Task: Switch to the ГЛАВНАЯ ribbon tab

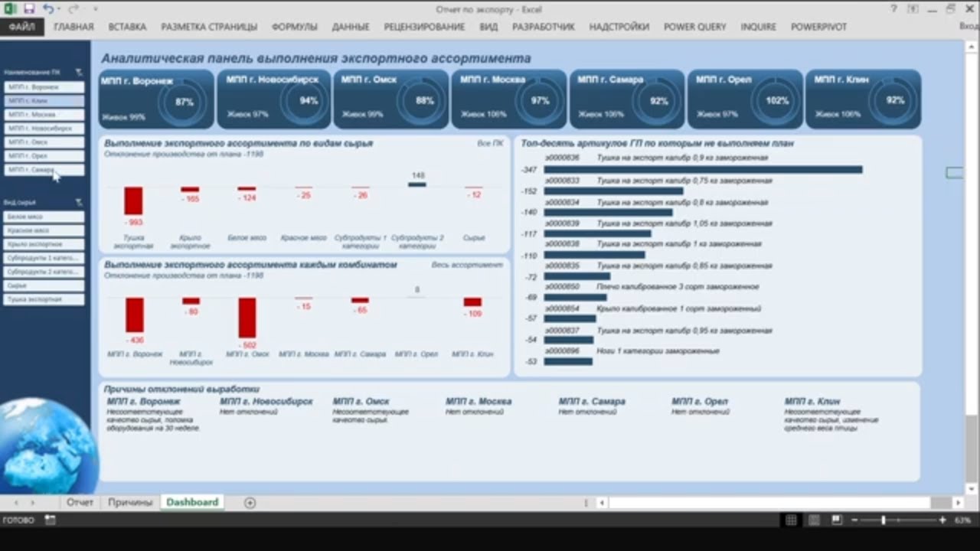Action: (73, 27)
